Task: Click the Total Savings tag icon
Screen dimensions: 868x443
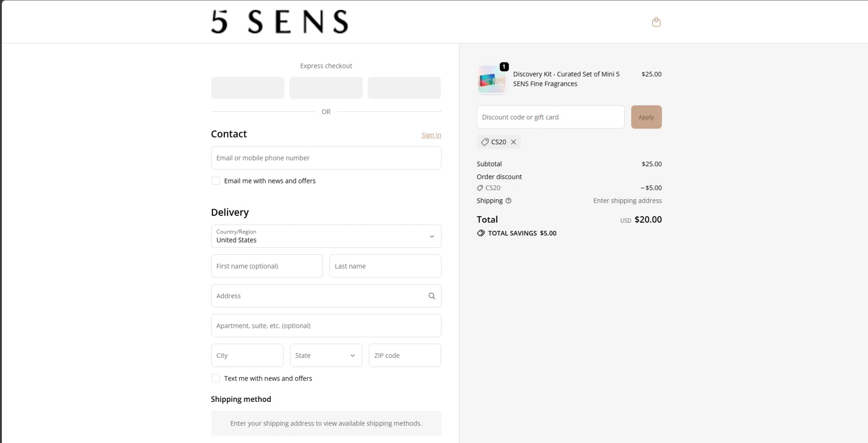Action: click(481, 233)
